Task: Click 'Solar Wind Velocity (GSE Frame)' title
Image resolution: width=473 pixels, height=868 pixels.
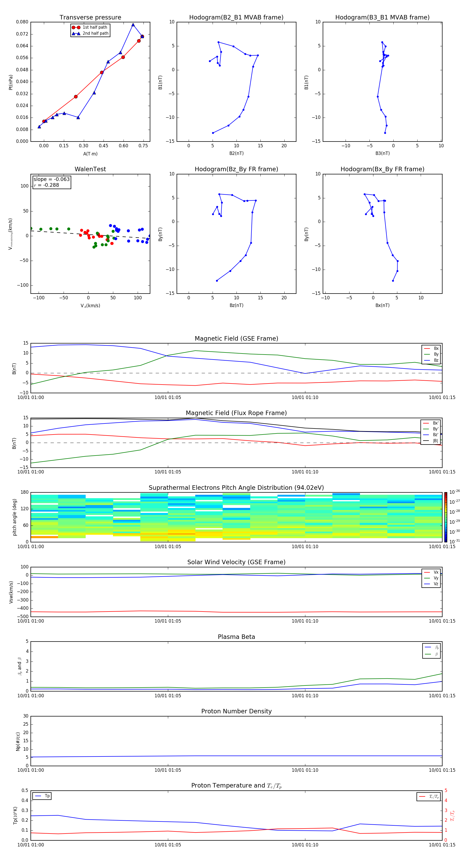Action: [x=236, y=562]
